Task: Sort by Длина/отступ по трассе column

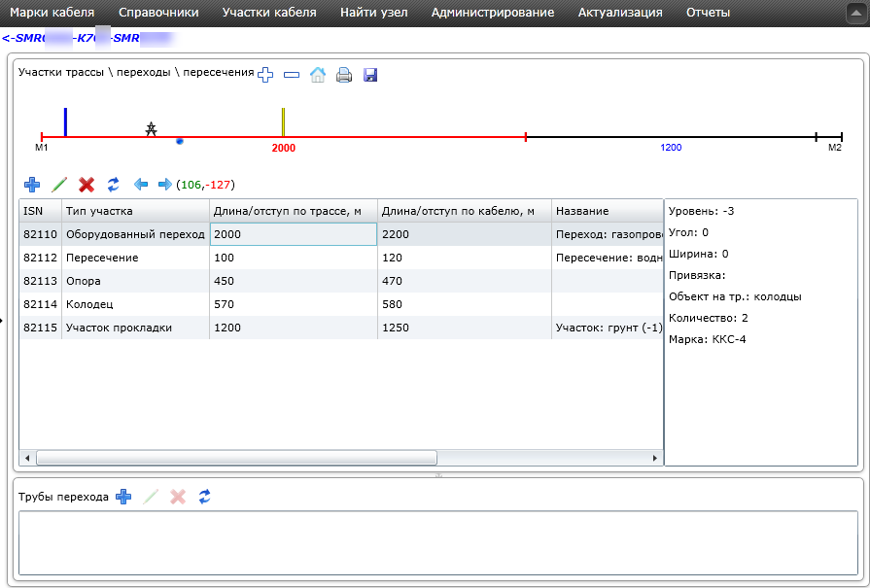Action: coord(294,211)
